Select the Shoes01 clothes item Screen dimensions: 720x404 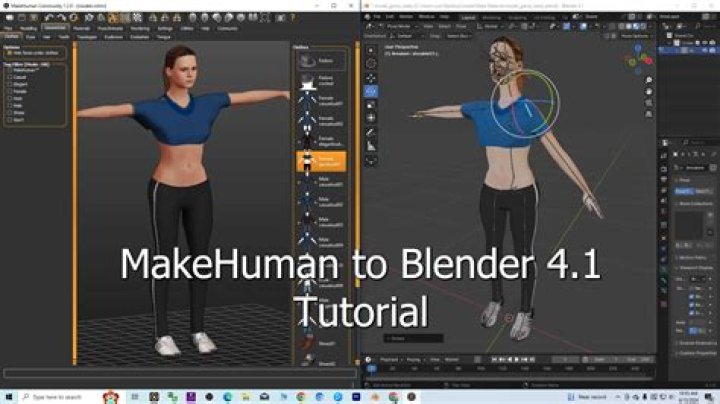321,343
